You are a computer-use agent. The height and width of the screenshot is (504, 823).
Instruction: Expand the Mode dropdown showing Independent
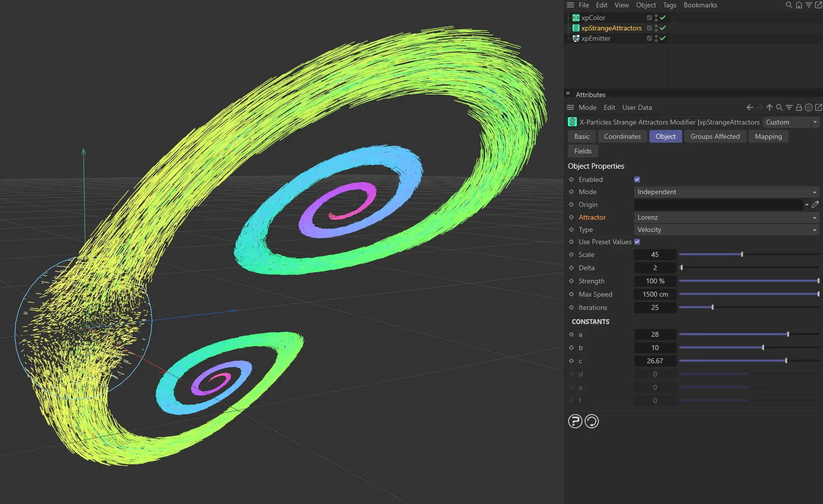(726, 192)
